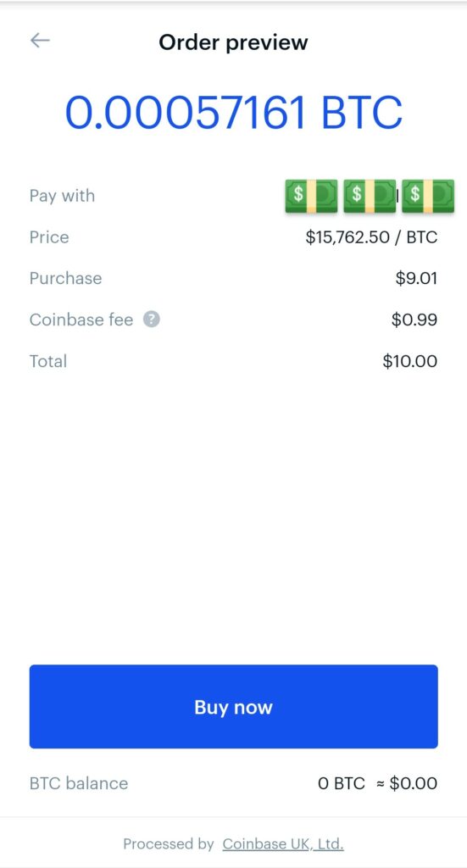Viewport: 467px width, 868px height.
Task: Tap the Processed by text
Action: (x=168, y=844)
